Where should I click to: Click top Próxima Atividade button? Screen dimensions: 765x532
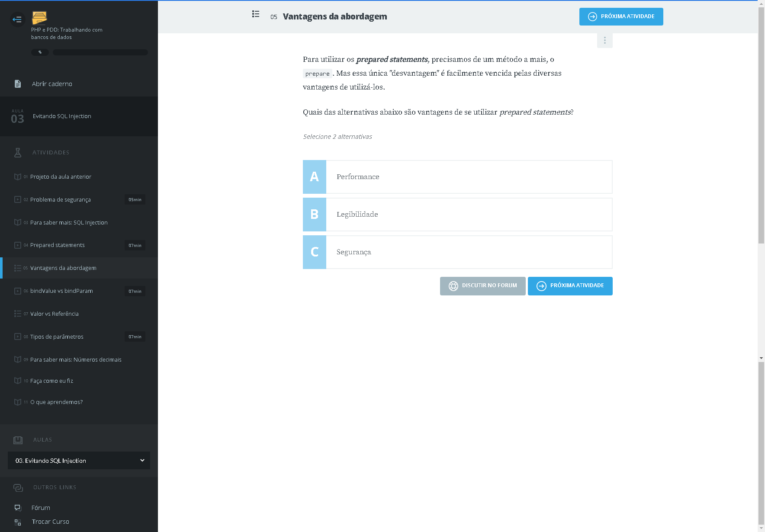tap(621, 17)
